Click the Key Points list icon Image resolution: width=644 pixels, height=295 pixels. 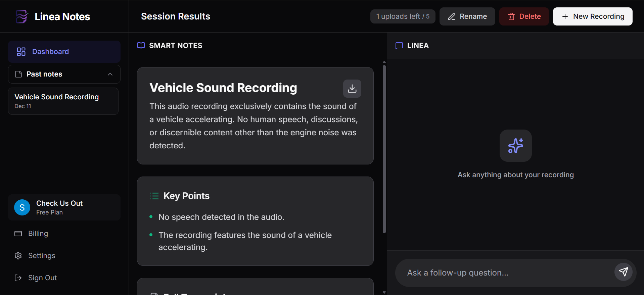click(x=154, y=196)
